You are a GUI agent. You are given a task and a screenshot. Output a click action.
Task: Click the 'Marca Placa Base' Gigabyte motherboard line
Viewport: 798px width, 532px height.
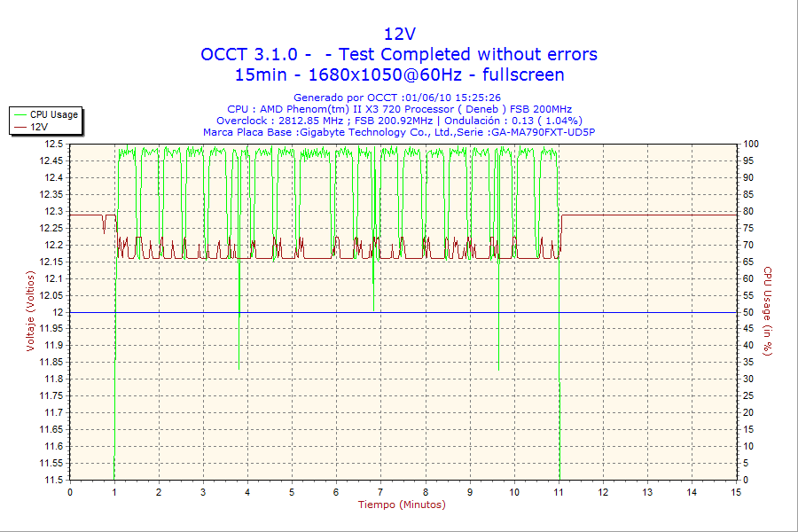[x=399, y=132]
